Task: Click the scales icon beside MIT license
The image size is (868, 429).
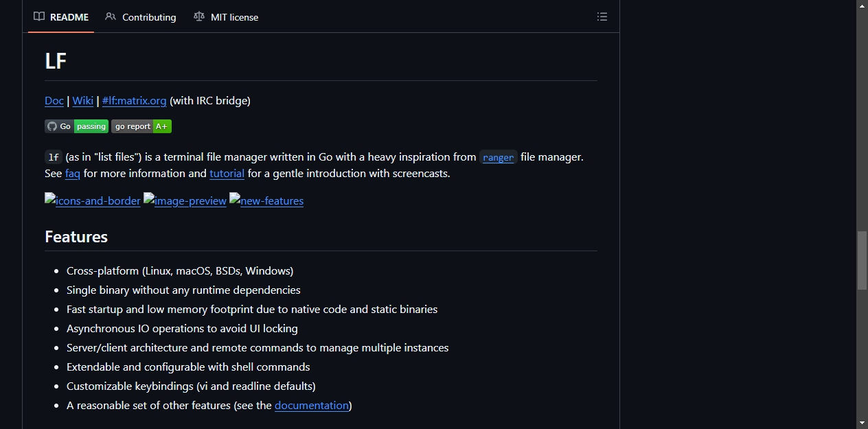Action: coord(199,17)
